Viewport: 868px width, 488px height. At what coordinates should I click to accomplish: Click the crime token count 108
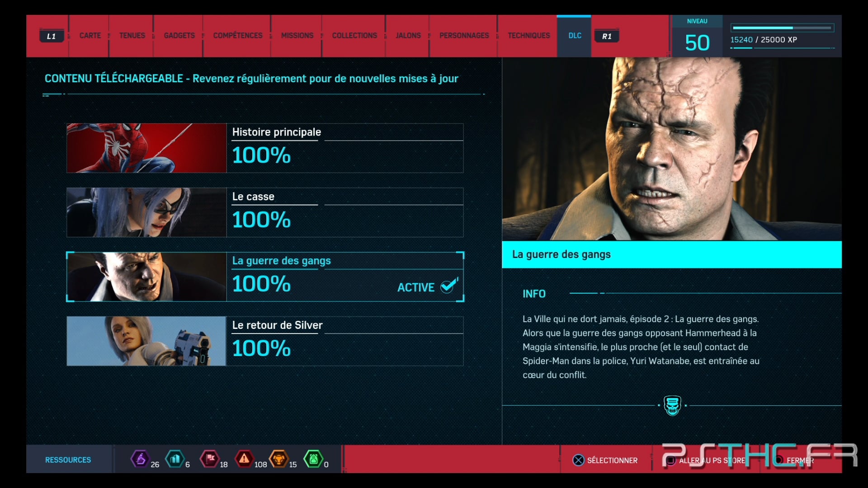pyautogui.click(x=260, y=465)
